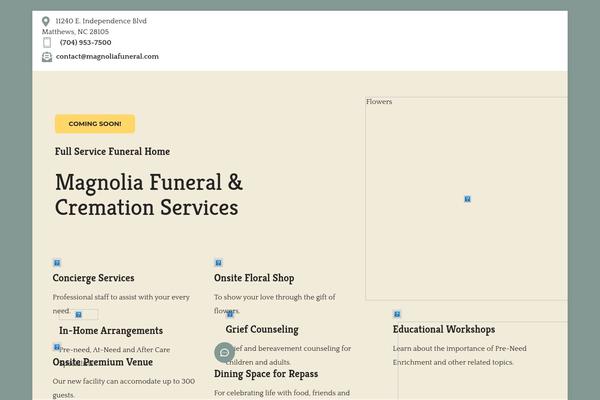Click the 11240 E. Independence Blvd address

point(101,21)
